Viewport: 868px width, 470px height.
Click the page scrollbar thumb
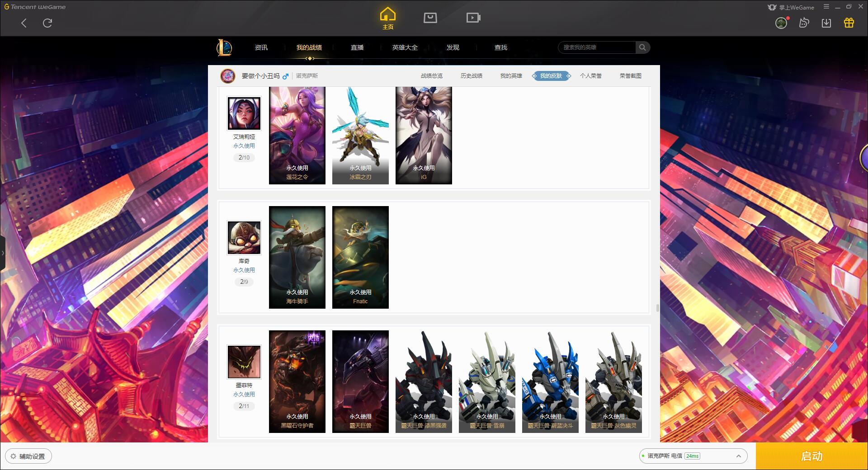click(657, 308)
